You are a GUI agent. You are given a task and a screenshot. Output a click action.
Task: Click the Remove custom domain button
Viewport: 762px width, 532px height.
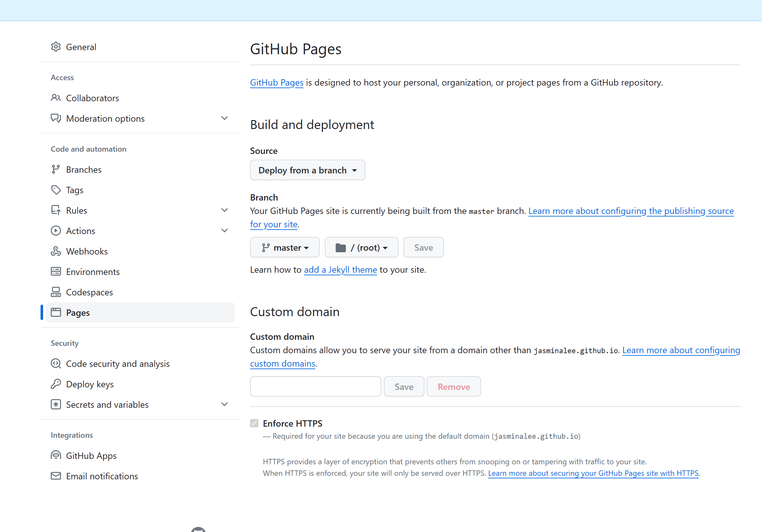tap(454, 387)
